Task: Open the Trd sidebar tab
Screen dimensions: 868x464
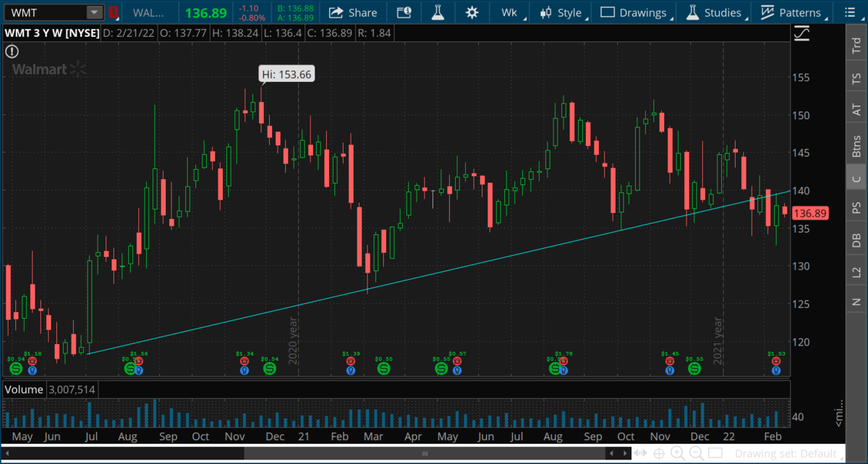Action: (856, 45)
